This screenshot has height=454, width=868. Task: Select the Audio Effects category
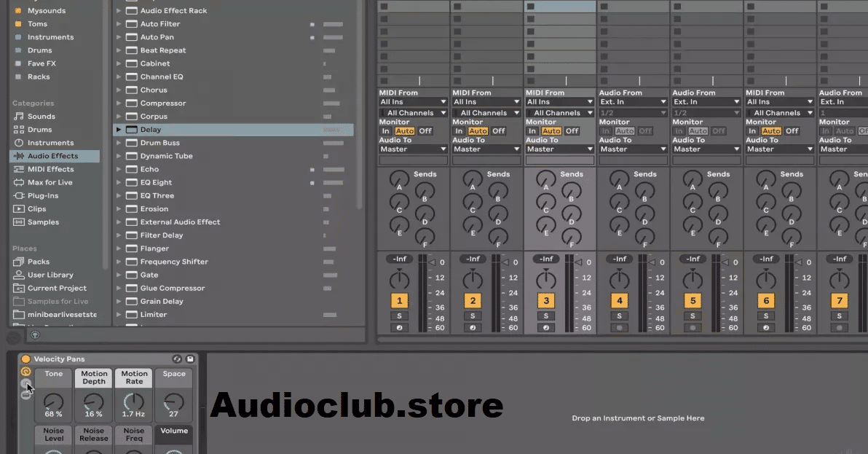(x=54, y=156)
